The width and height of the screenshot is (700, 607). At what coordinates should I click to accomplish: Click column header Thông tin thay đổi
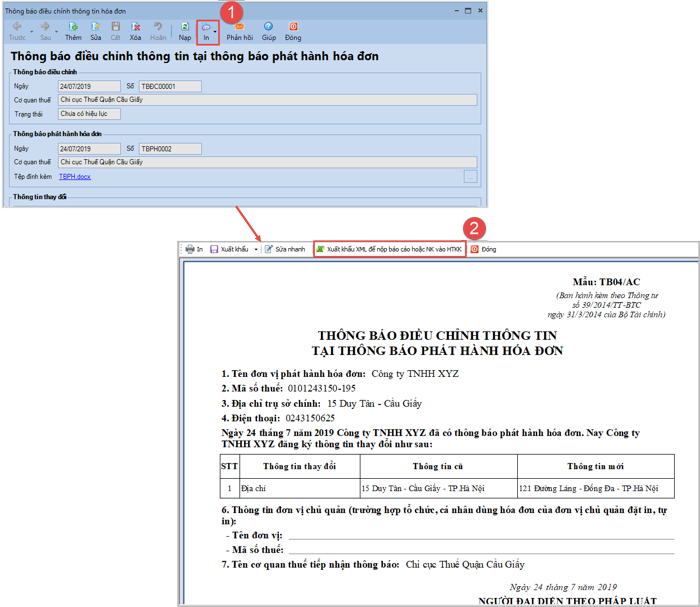(x=299, y=466)
